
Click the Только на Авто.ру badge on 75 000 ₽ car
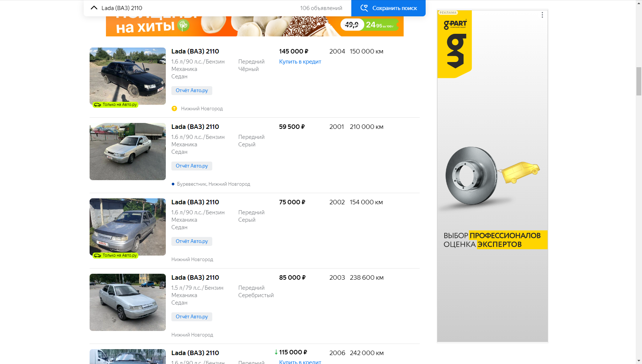[115, 256]
